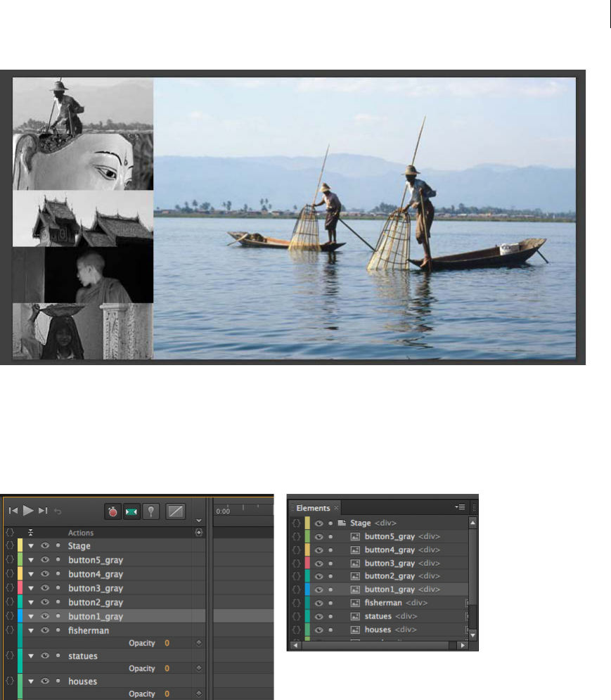Screen dimensions: 611x700
Task: Hide houses layer via Timeline eye icon
Action: (x=44, y=681)
